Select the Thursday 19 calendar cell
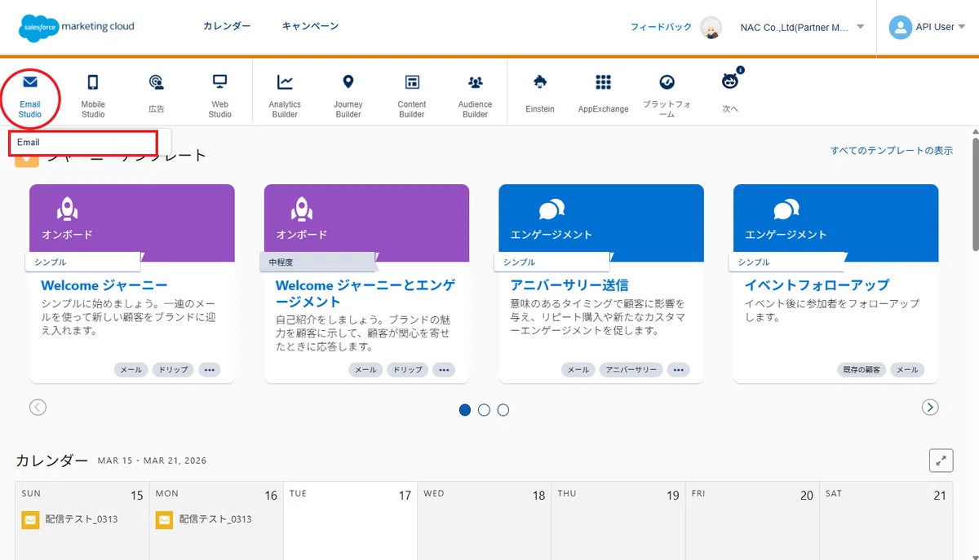979x560 pixels. click(618, 520)
